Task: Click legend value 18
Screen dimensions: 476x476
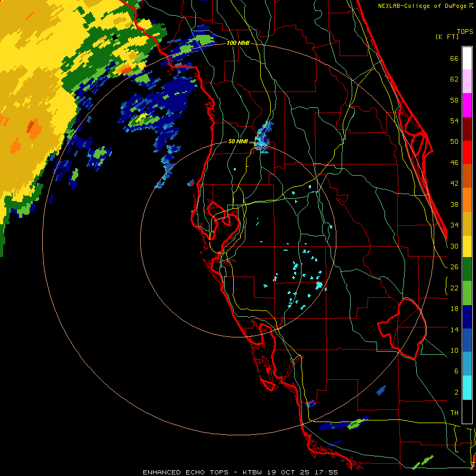Action: 454,309
